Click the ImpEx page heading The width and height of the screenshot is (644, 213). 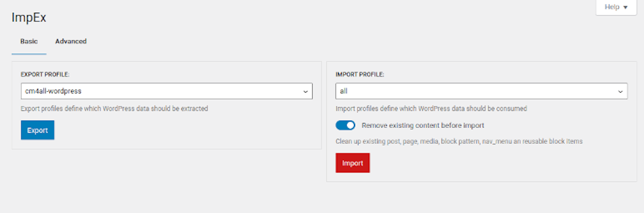point(29,18)
